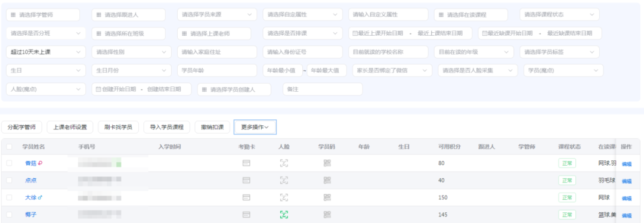Click grid icon in 请选择在读课程 selector
The width and height of the screenshot is (644, 223).
pyautogui.click(x=441, y=15)
